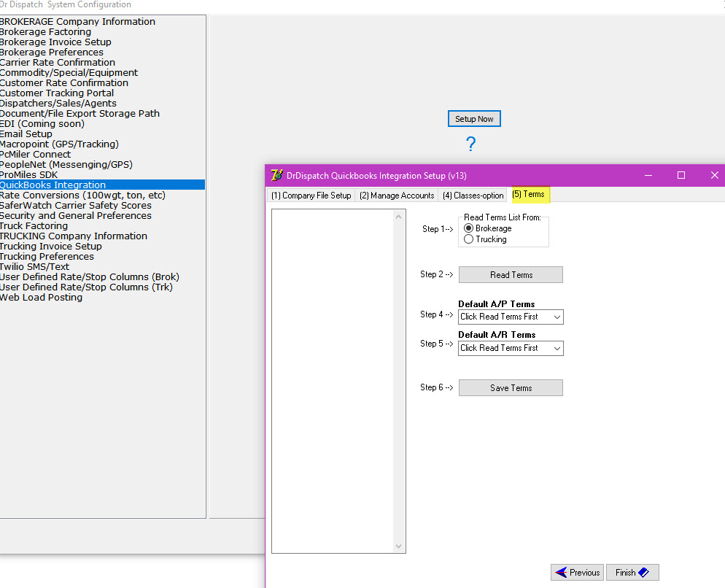725x588 pixels.
Task: Select Carrier Rate Confirmation entry
Action: tap(58, 63)
